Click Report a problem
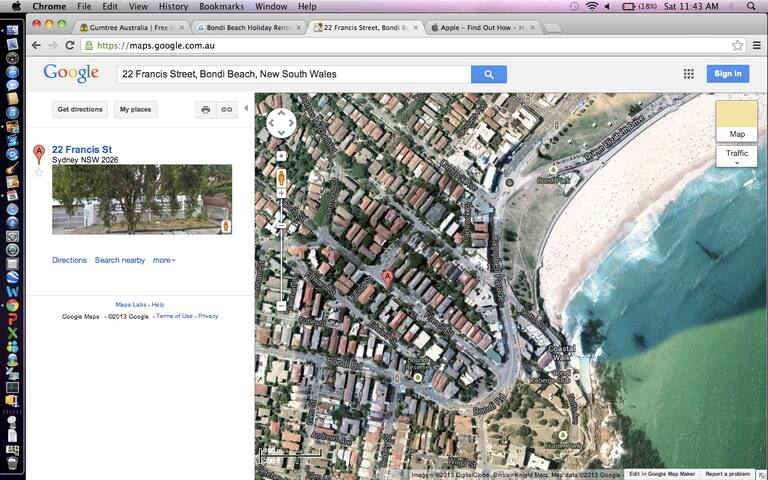The image size is (768, 480). [x=727, y=474]
